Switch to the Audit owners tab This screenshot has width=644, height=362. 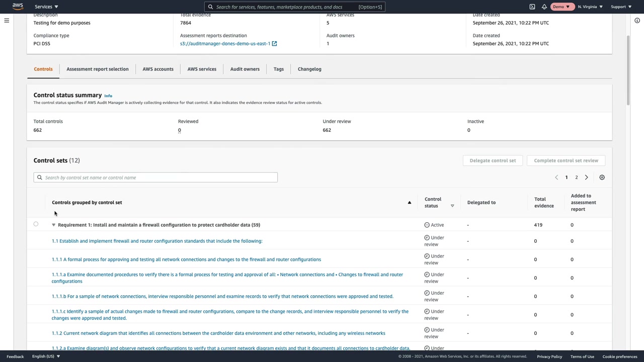(245, 69)
